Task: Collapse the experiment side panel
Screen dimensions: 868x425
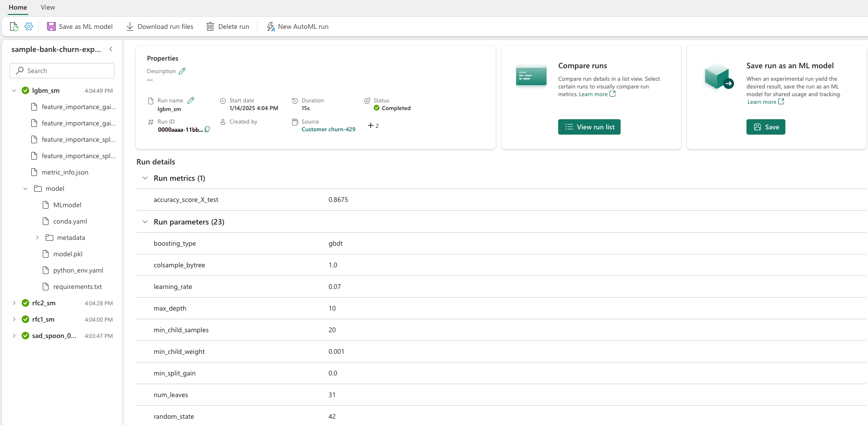Action: pos(111,49)
